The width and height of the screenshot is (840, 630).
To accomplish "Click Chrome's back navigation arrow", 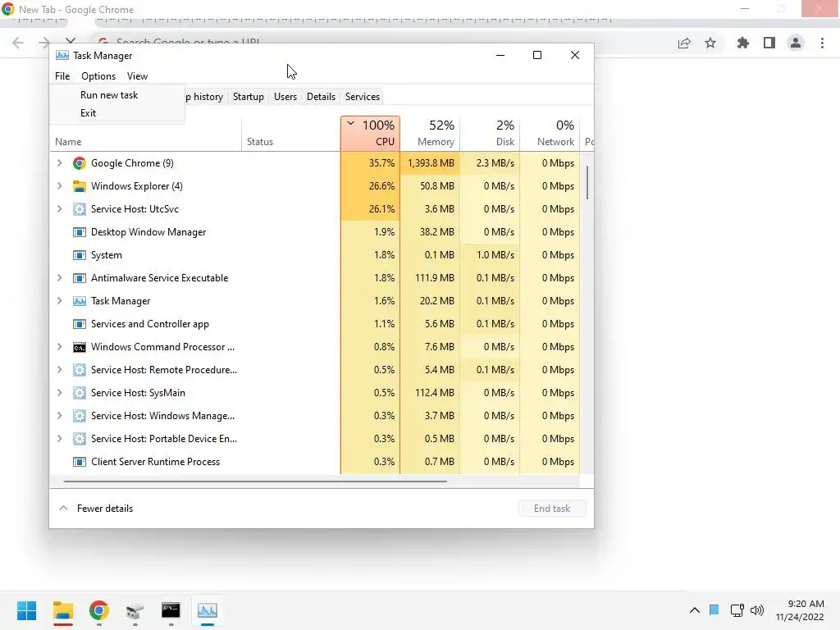I will point(18,43).
